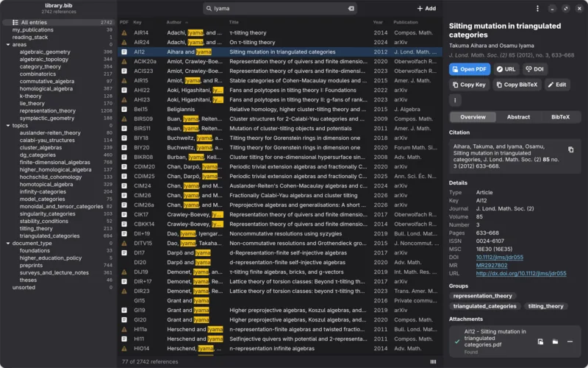Select row 'Noncommutative resolutions using syzygies'

click(x=280, y=233)
